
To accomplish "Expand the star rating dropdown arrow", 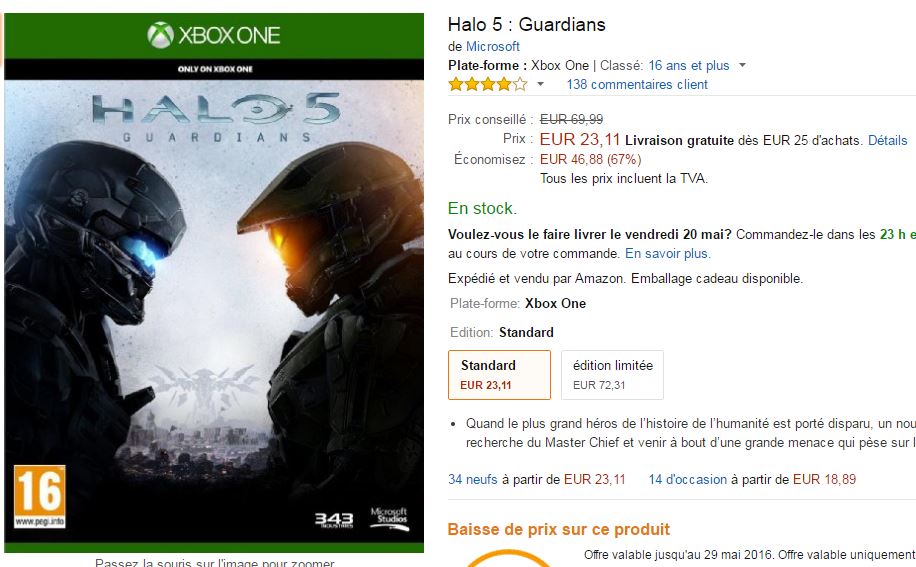I will pos(540,85).
